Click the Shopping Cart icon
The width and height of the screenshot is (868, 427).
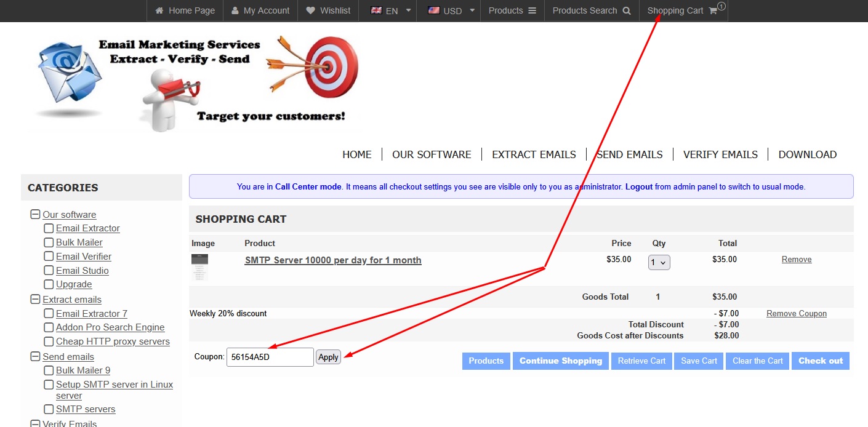(x=713, y=10)
